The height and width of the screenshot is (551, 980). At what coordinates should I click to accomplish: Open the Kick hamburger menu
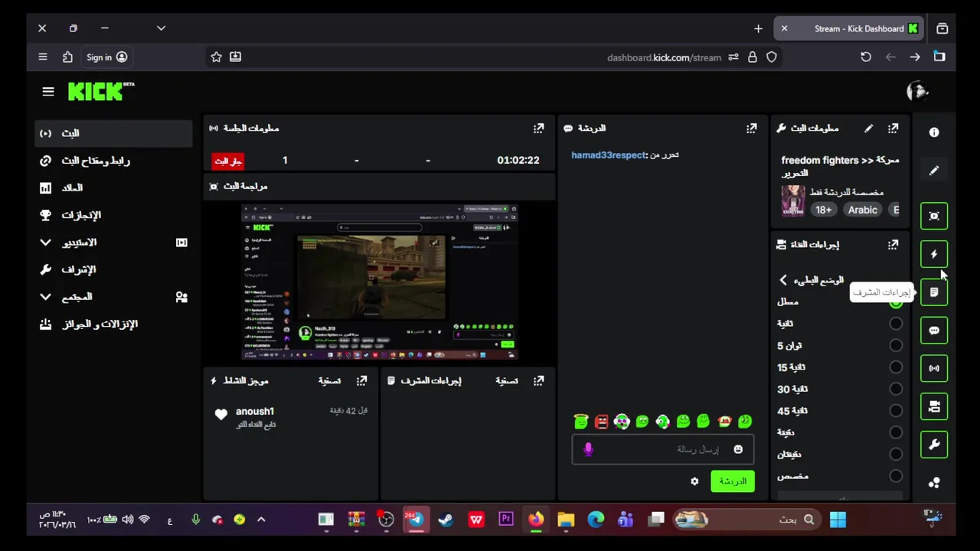tap(48, 92)
